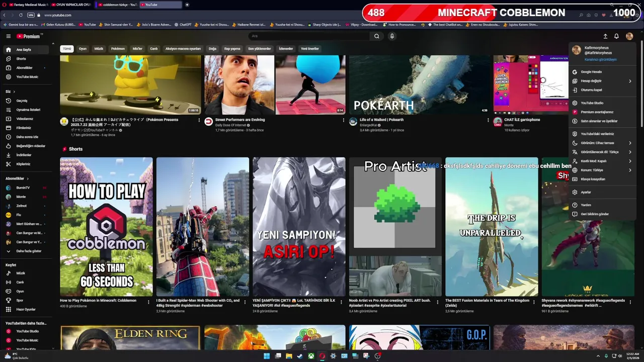
Task: Expand Konum: Türkiye submenu
Action: pyautogui.click(x=602, y=170)
